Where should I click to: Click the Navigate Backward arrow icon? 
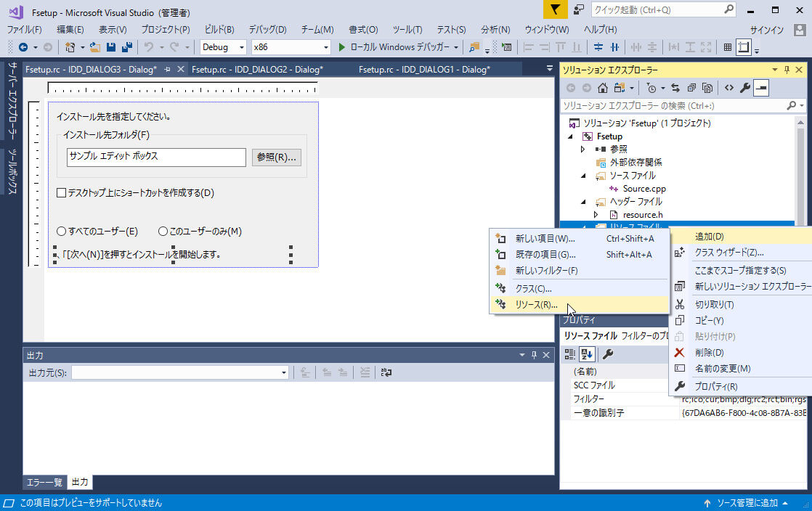coord(23,47)
